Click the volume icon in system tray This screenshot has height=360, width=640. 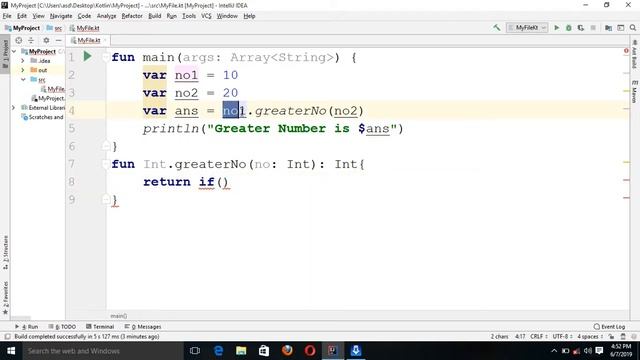point(588,351)
